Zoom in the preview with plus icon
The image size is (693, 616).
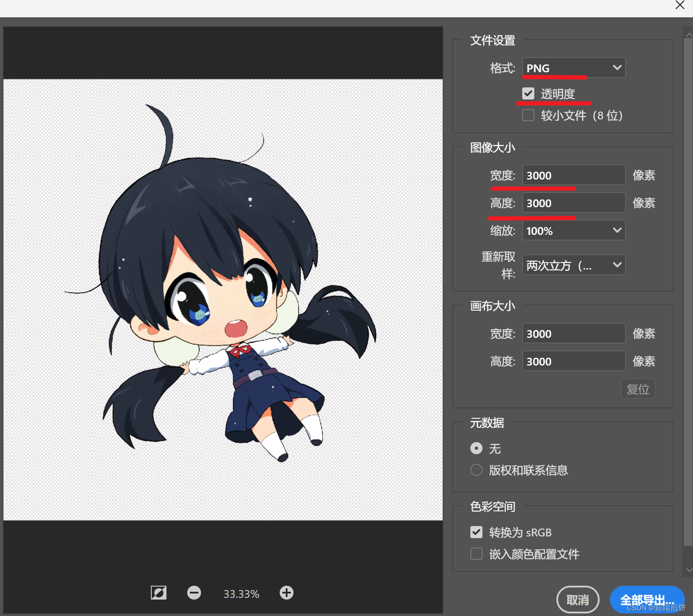coord(287,593)
